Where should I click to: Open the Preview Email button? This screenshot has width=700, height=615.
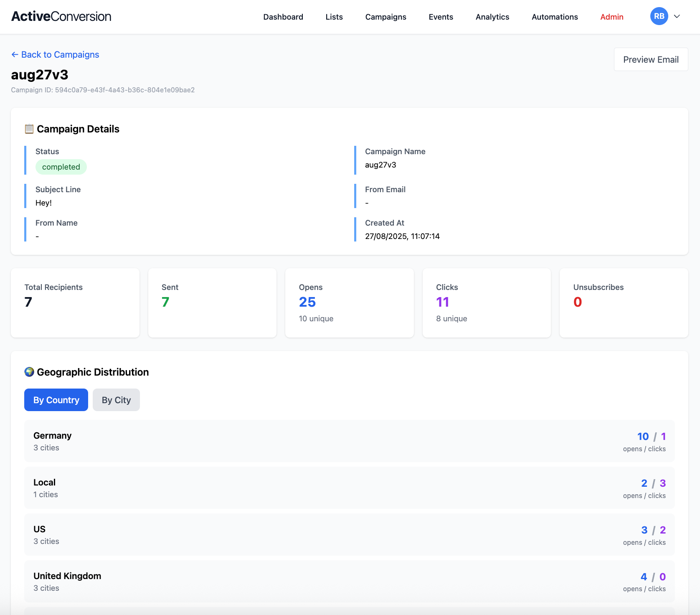coord(650,59)
